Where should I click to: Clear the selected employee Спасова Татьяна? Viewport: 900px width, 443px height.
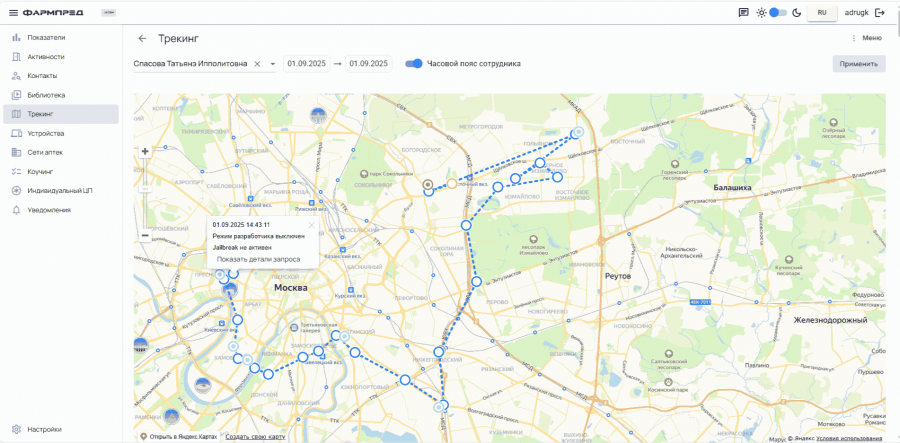tap(257, 64)
